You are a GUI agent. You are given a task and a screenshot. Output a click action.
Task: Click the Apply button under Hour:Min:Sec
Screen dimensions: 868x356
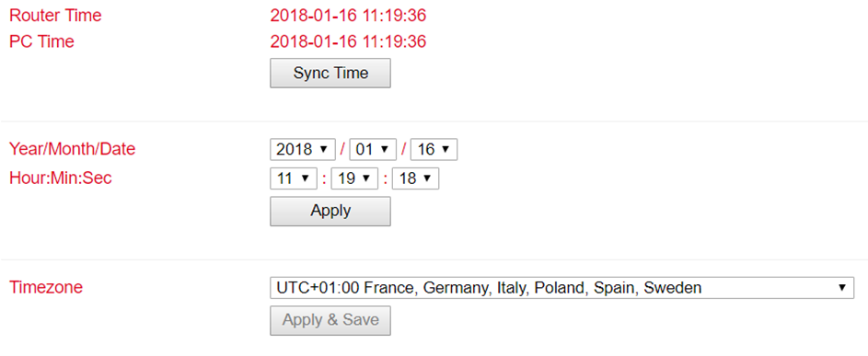tap(330, 211)
